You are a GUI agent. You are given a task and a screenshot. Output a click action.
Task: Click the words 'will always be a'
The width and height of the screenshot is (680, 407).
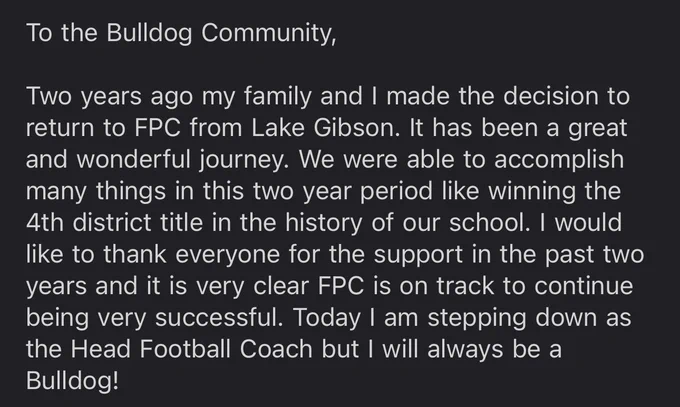coord(472,349)
